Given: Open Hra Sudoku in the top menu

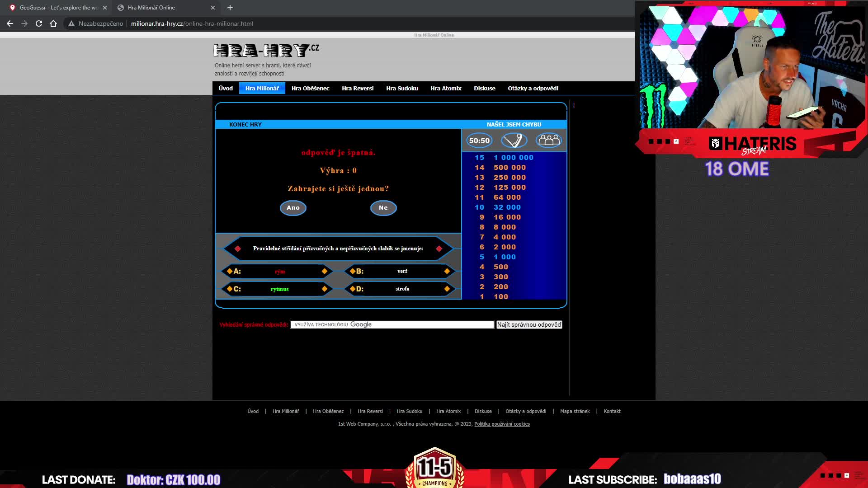Looking at the screenshot, I should coord(402,88).
